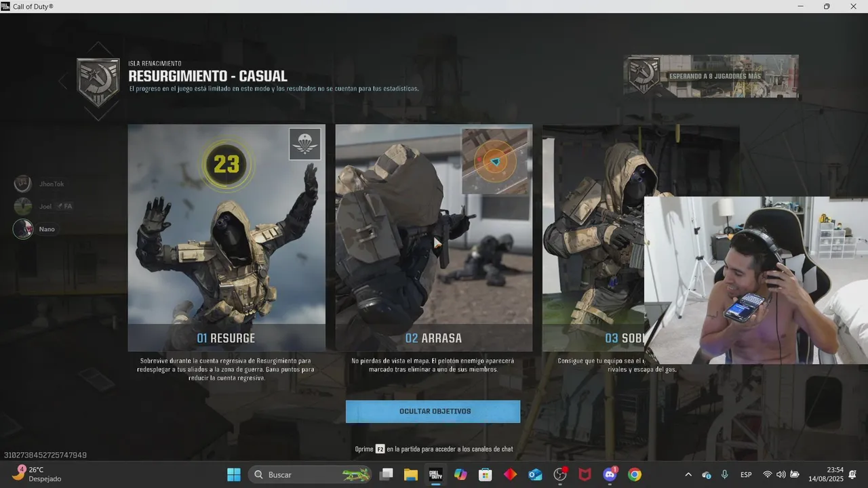Open Discord from the taskbar
868x488 pixels.
coord(610,474)
